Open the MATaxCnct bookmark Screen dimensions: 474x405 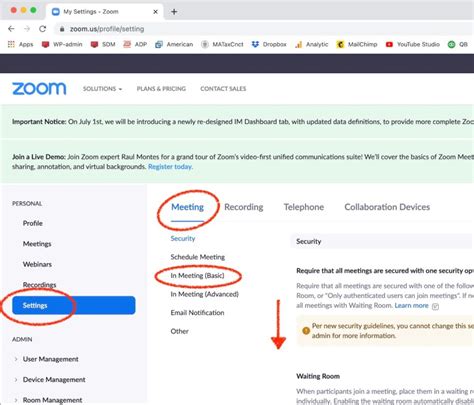[222, 44]
